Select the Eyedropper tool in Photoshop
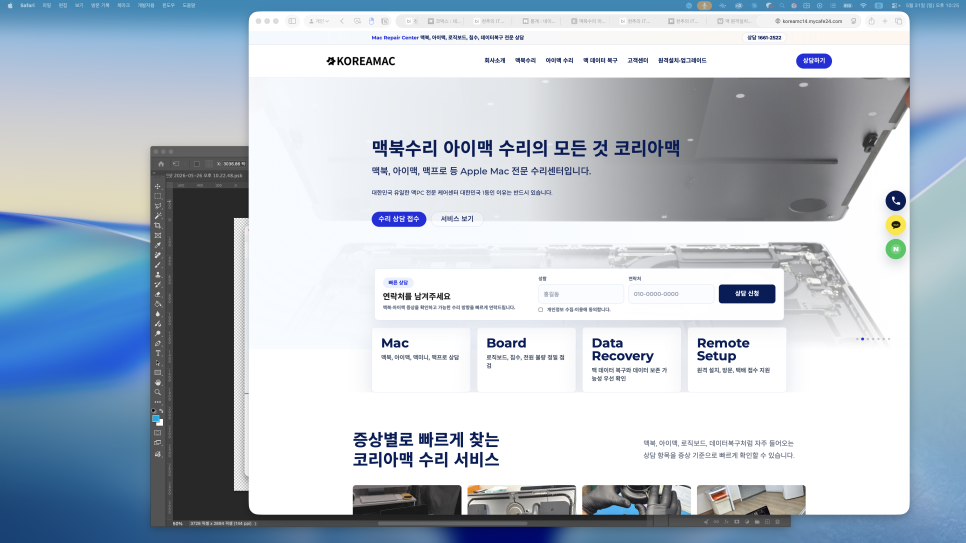 coord(158,245)
